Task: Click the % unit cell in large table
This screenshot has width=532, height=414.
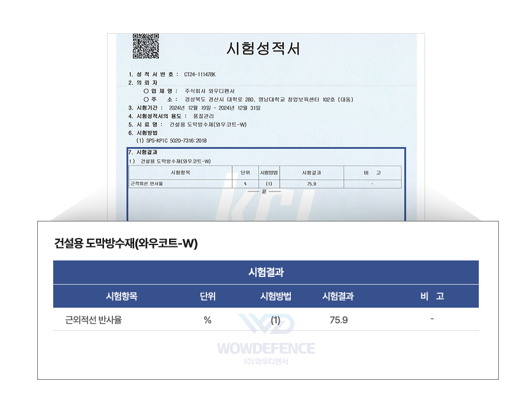Action: (x=207, y=320)
